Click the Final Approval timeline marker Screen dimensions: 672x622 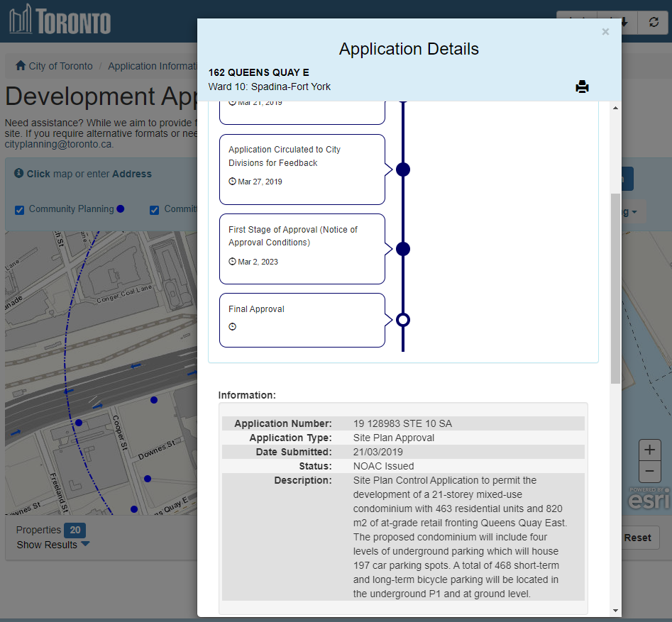click(x=403, y=320)
